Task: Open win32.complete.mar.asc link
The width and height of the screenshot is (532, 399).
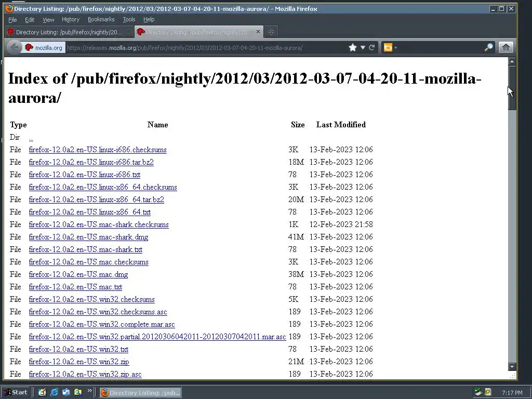Action: [x=102, y=324]
